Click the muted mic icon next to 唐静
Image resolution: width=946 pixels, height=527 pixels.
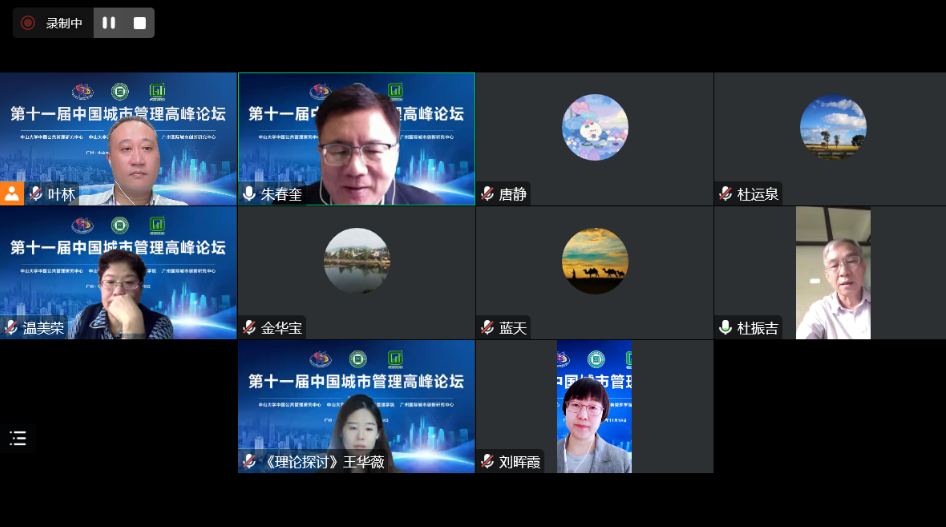click(487, 194)
